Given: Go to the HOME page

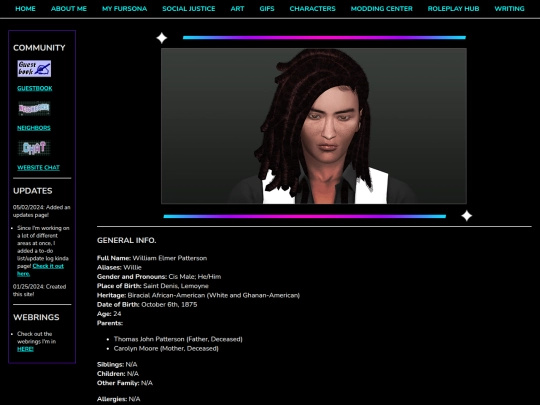Looking at the screenshot, I should tap(25, 9).
